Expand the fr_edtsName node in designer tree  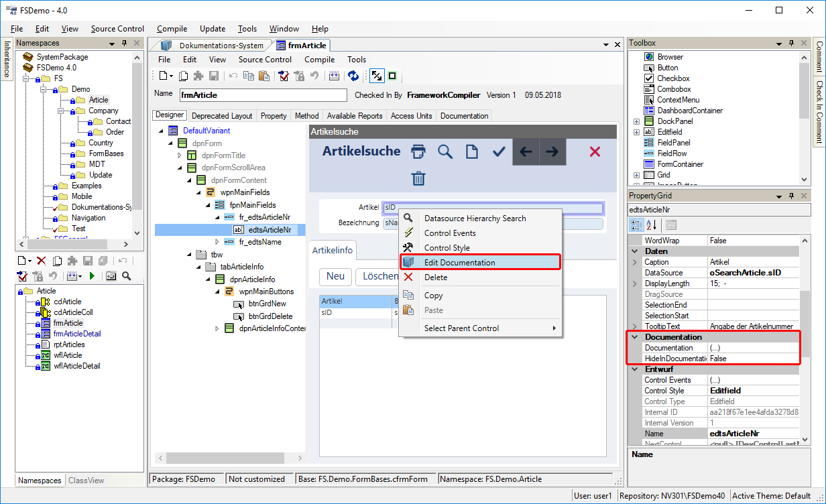(217, 242)
